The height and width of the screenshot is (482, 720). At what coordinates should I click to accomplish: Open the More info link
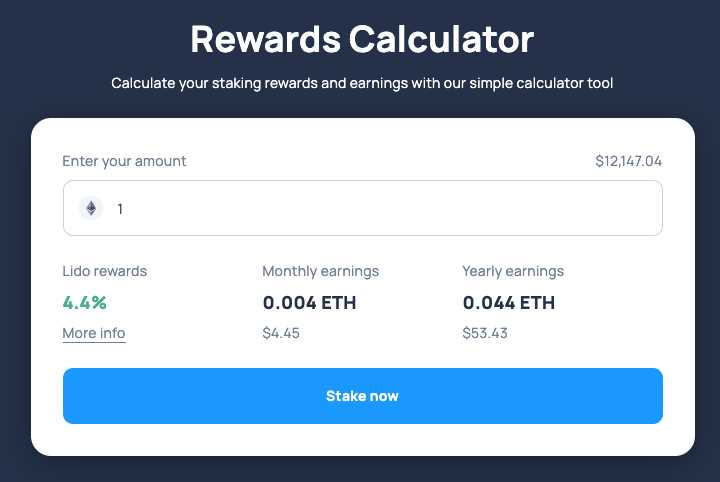click(94, 333)
